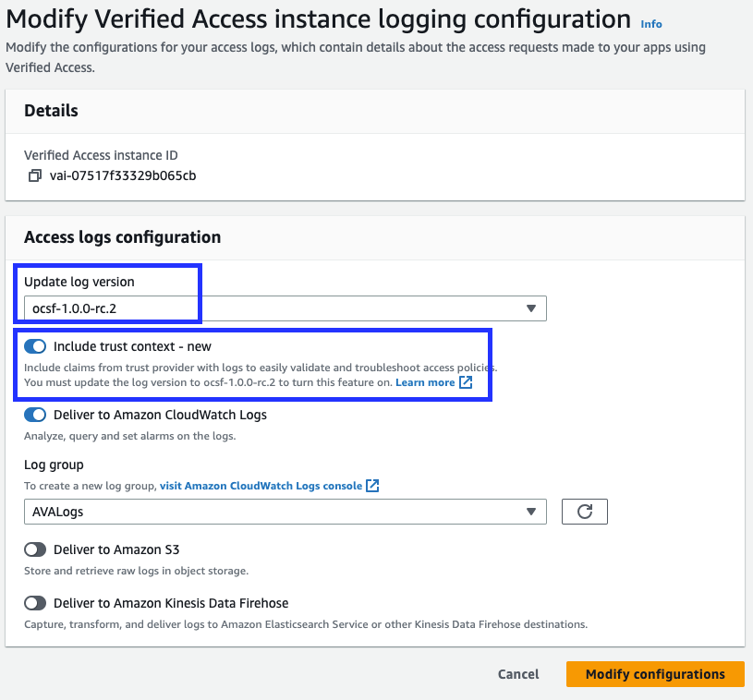Viewport: 753px width, 700px height.
Task: Disable the Include trust context toggle
Action: (34, 346)
